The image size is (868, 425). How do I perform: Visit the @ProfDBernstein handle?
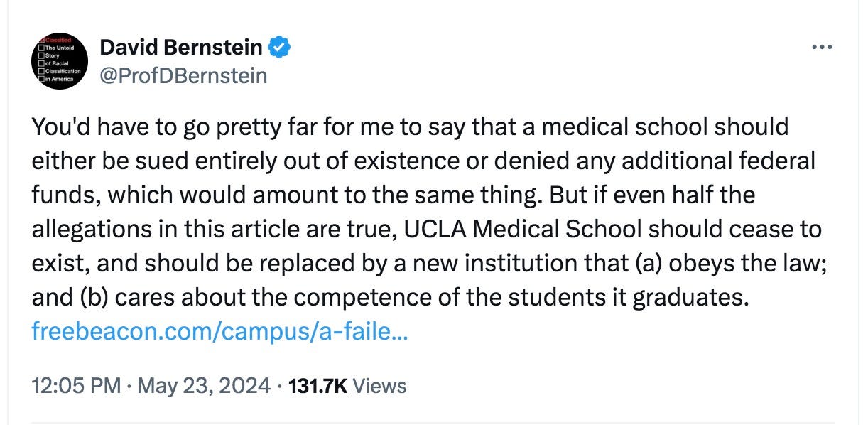click(x=184, y=75)
